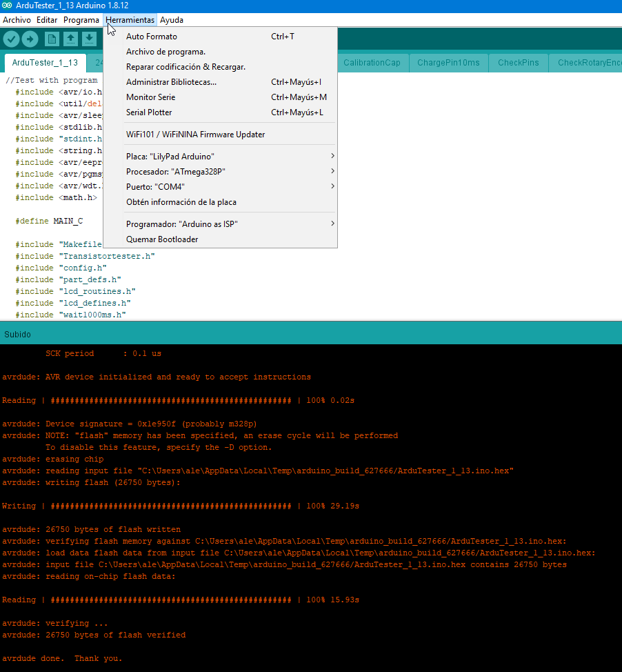Click console line 26750 bytes of flash verified
This screenshot has height=672, width=622.
click(x=94, y=635)
